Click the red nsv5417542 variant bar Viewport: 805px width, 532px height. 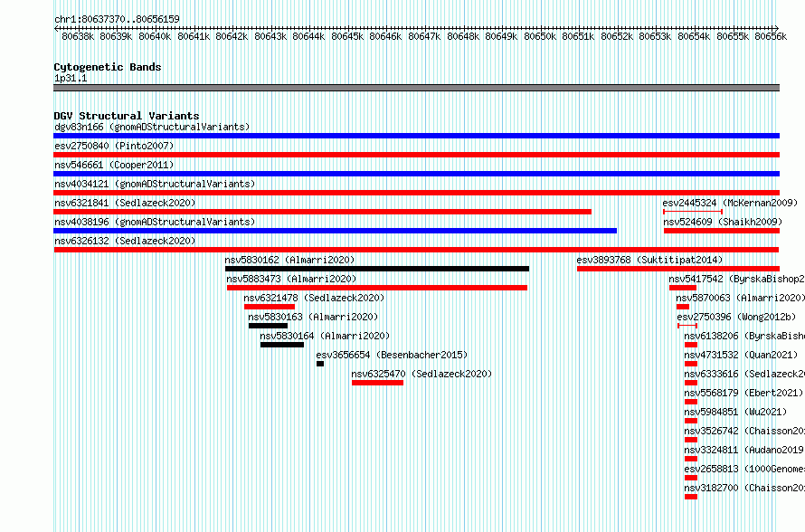tap(683, 288)
